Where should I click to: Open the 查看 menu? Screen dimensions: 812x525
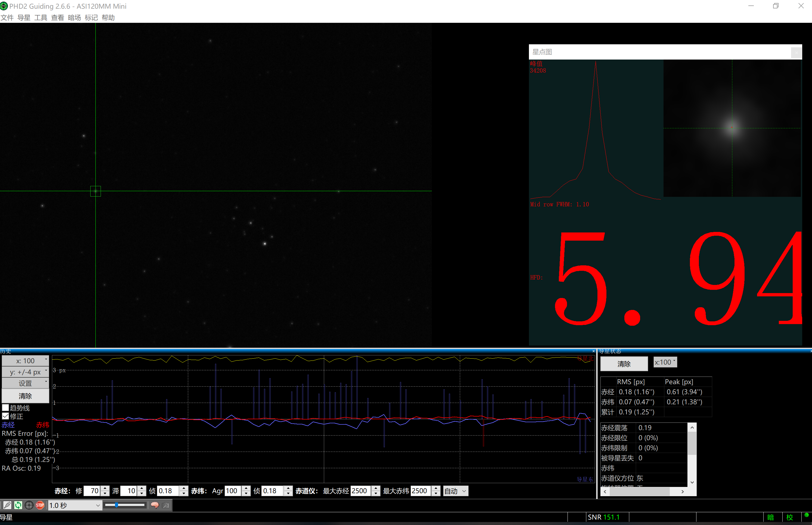pos(57,18)
